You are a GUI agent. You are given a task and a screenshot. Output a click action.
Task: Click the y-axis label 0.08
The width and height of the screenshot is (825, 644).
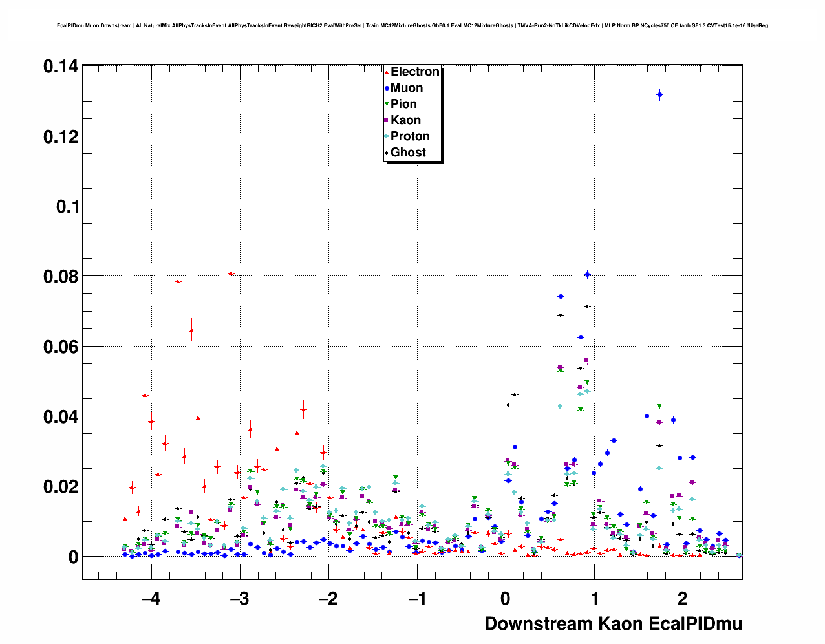tap(61, 277)
